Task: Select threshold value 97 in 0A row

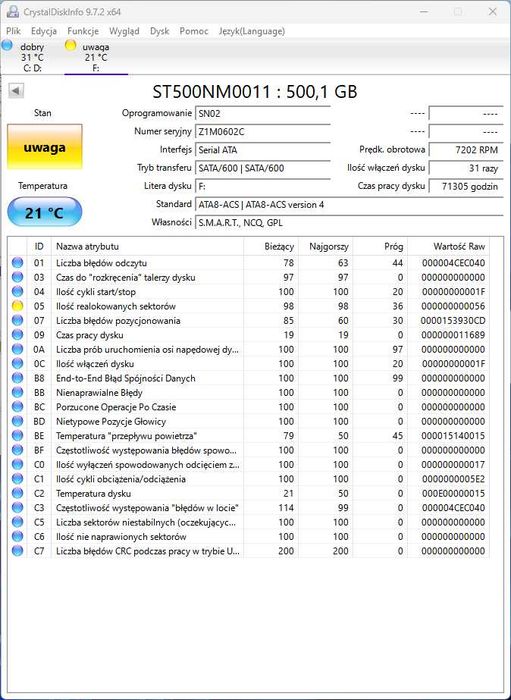Action: [x=397, y=349]
